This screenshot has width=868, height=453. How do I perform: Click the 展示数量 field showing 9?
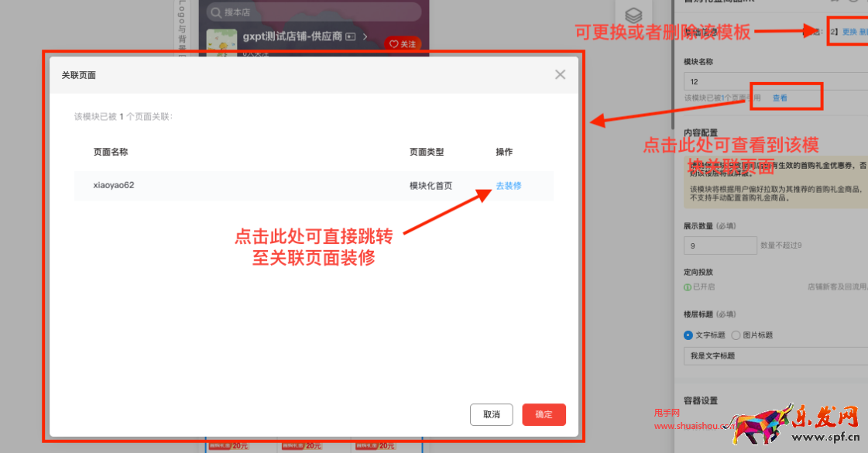click(719, 245)
